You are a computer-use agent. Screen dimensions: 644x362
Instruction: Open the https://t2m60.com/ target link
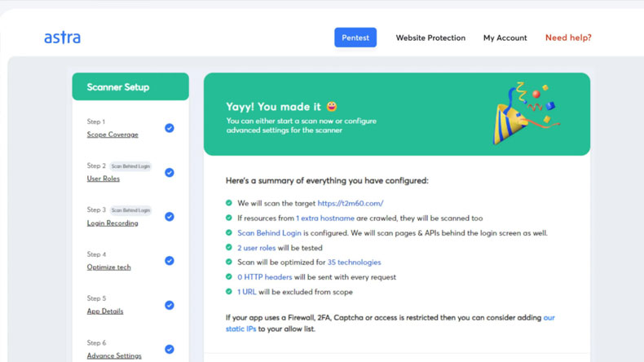tap(351, 203)
